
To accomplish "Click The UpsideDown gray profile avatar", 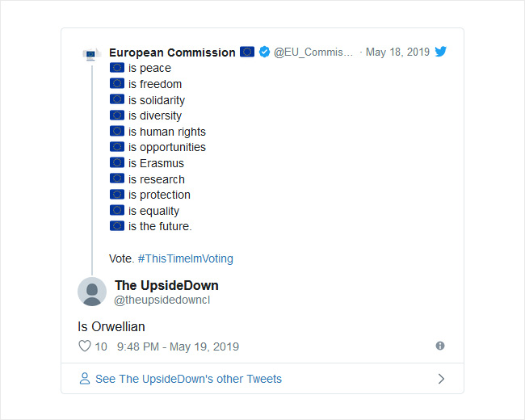I will (x=92, y=292).
